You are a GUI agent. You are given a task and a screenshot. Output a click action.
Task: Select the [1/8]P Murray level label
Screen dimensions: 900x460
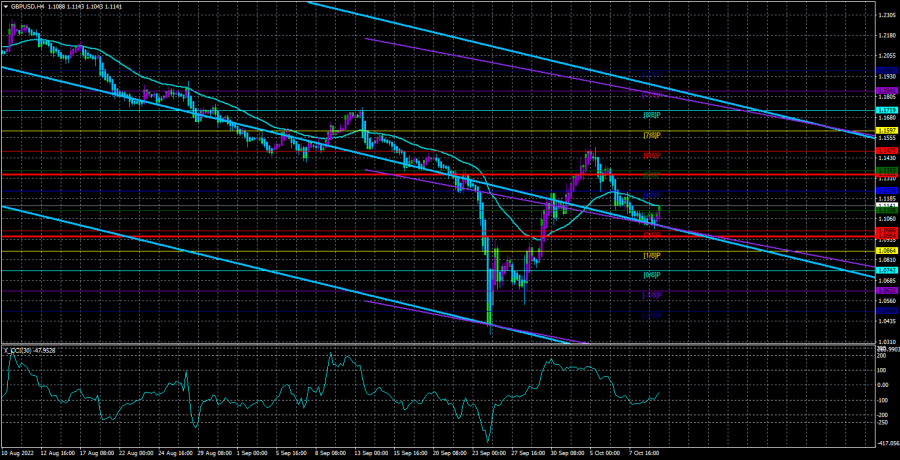click(x=652, y=256)
